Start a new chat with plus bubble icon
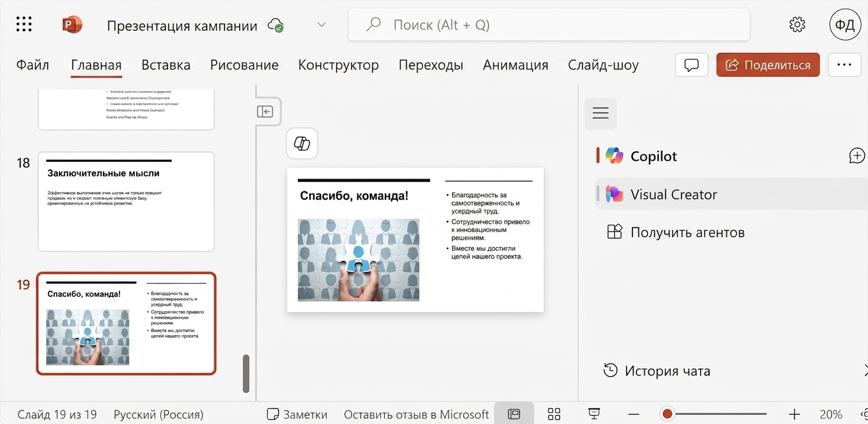This screenshot has width=868, height=424. click(857, 156)
